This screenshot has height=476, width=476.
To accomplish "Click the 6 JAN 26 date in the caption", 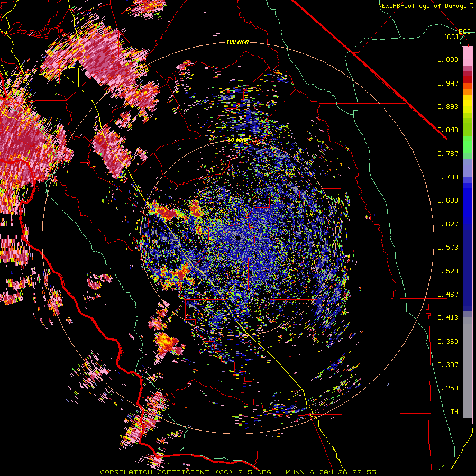I will click(328, 472).
